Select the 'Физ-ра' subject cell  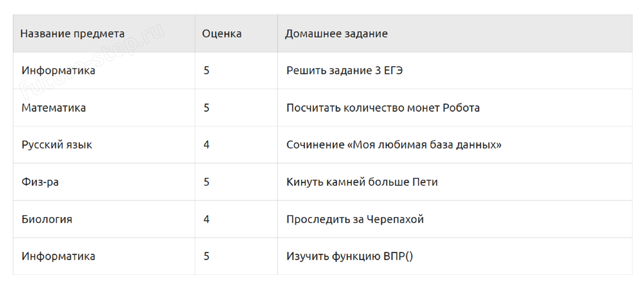[104, 182]
